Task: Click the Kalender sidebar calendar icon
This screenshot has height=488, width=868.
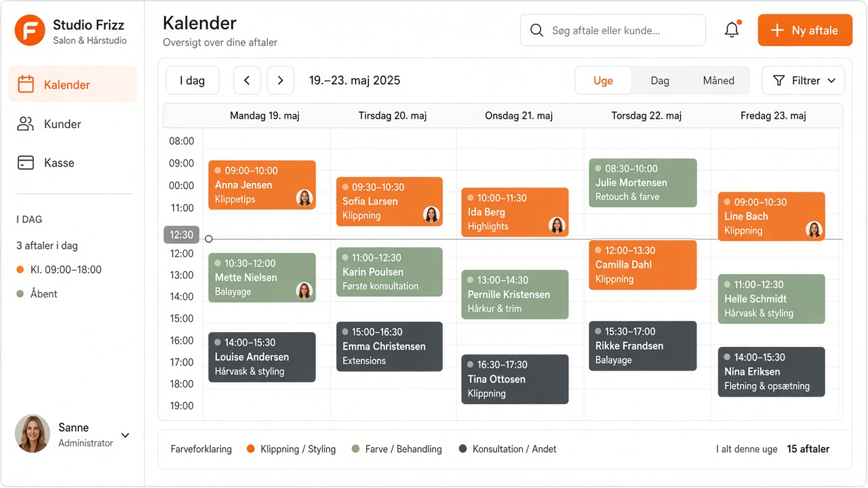Action: coord(26,85)
